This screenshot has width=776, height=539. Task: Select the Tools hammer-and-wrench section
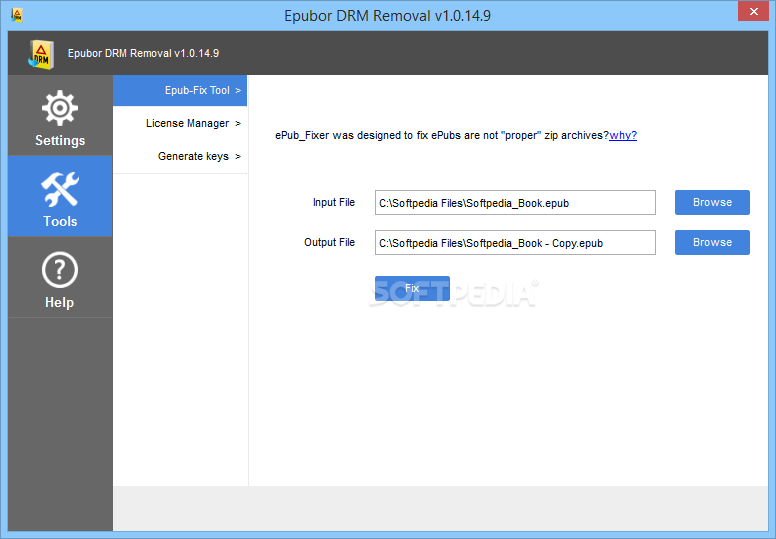(x=60, y=196)
